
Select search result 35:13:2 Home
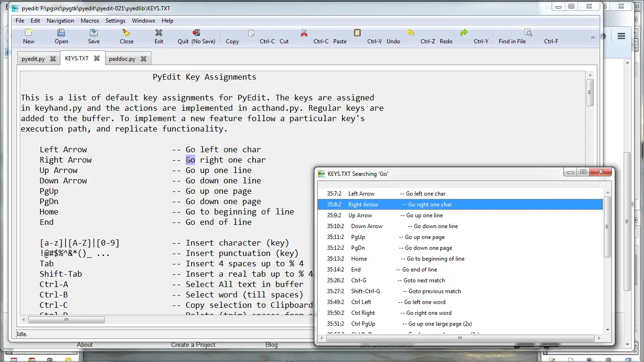460,259
